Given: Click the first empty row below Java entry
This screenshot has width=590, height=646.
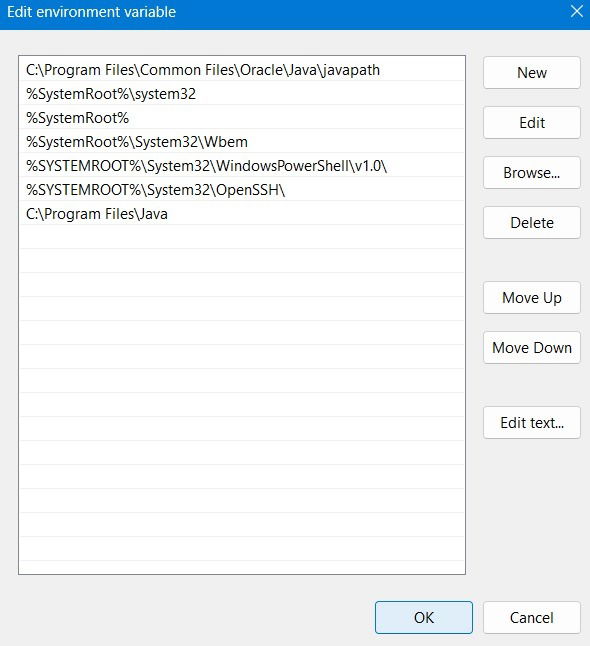Looking at the screenshot, I should (242, 238).
